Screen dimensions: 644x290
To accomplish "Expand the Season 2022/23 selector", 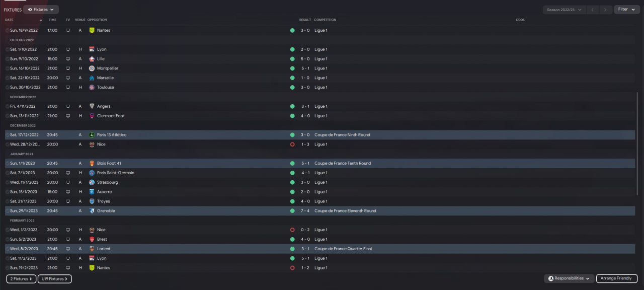I will 564,10.
